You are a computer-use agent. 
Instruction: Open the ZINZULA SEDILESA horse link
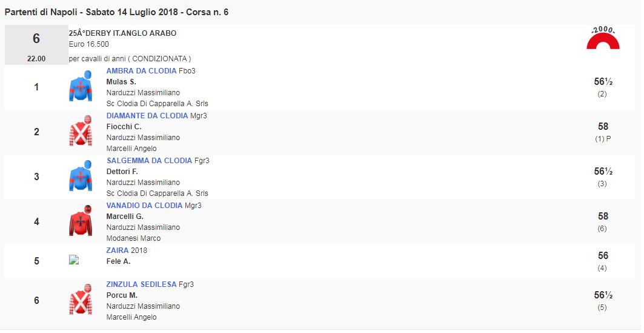pos(141,284)
